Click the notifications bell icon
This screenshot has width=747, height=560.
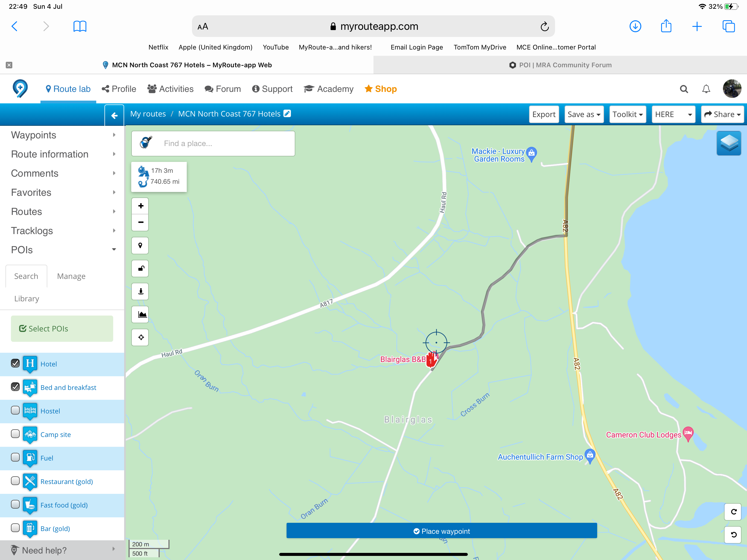(706, 89)
